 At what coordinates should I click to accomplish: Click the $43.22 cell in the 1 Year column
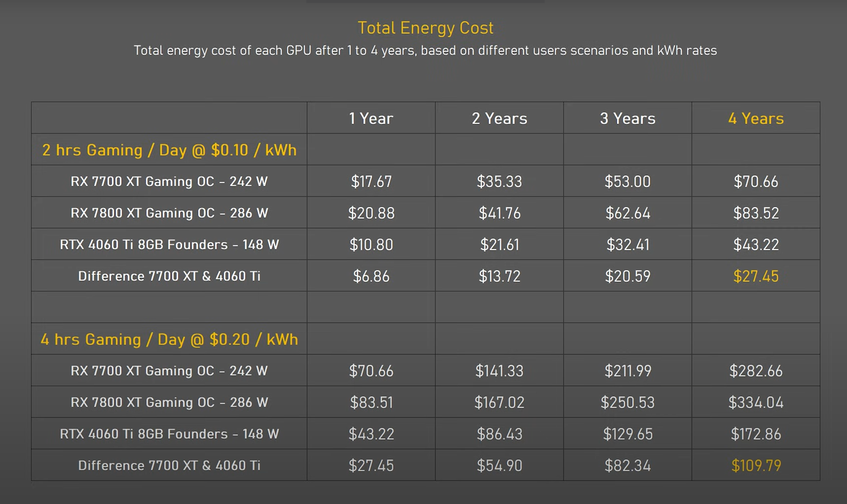(371, 434)
